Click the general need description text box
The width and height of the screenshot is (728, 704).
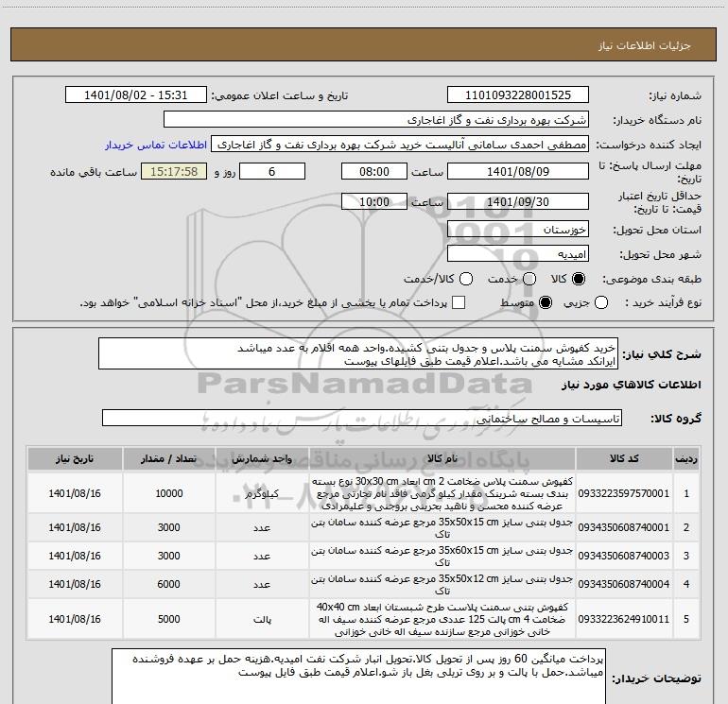[x=358, y=354]
